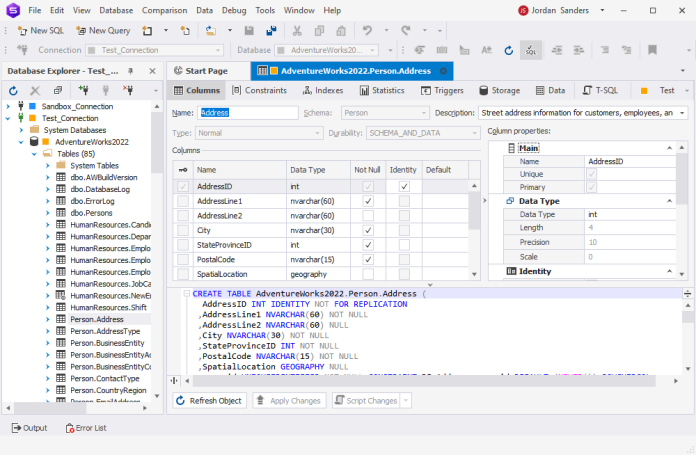Image resolution: width=696 pixels, height=455 pixels.
Task: Click the Refresh Object button
Action: (209, 400)
